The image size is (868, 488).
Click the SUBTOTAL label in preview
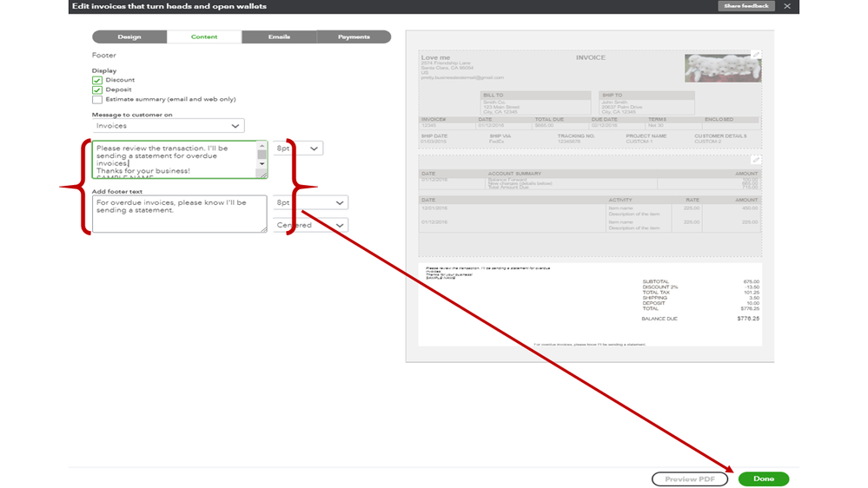pos(655,281)
